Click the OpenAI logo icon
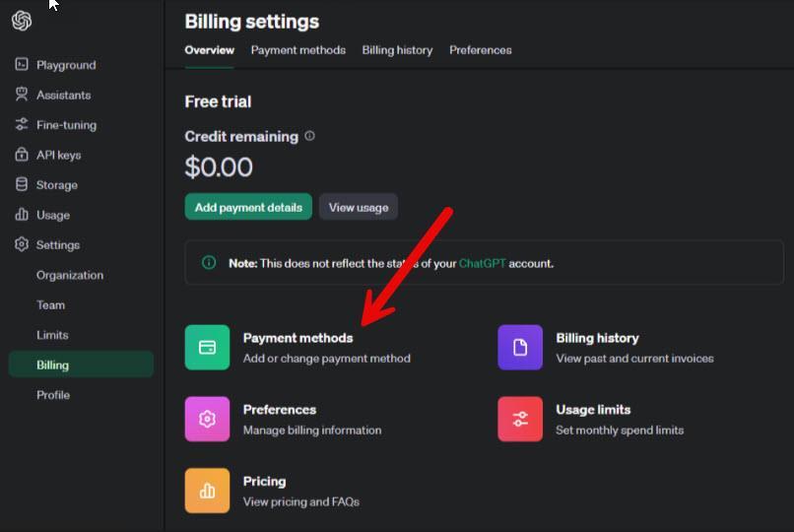The image size is (794, 532). (x=22, y=21)
